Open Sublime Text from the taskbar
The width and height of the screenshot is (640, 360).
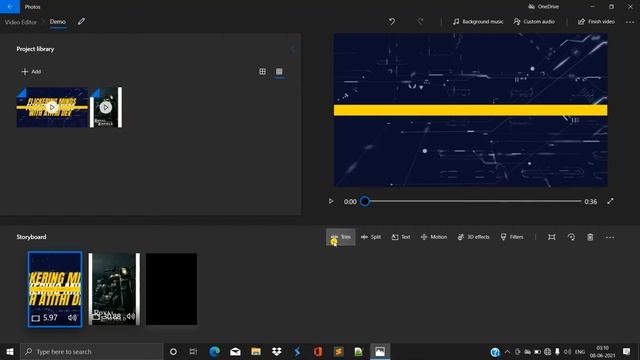click(x=338, y=351)
